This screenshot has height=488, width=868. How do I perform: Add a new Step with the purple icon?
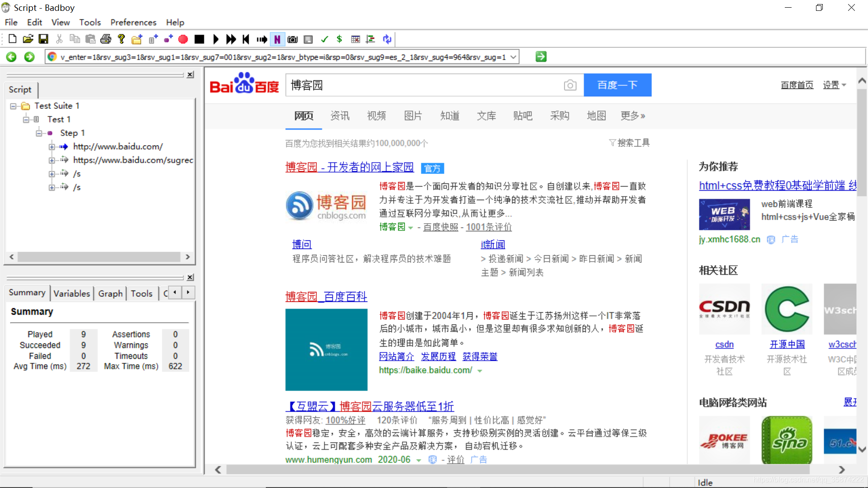coord(168,39)
